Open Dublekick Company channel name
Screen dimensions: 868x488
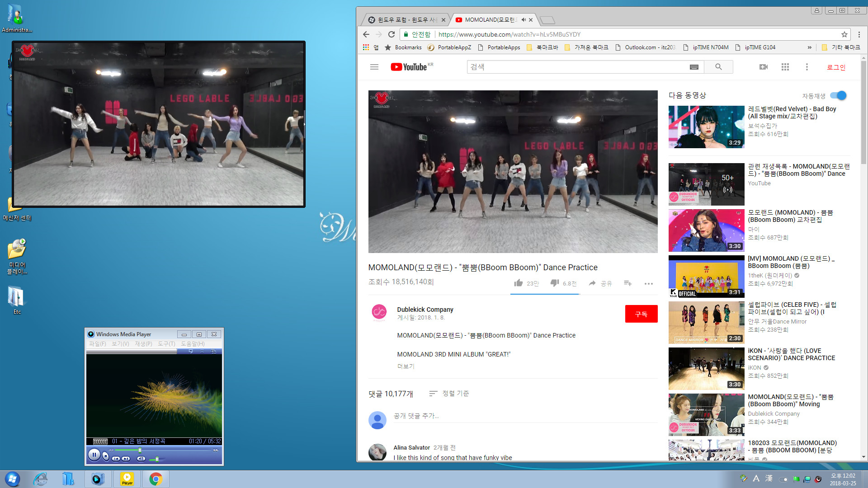pyautogui.click(x=425, y=310)
